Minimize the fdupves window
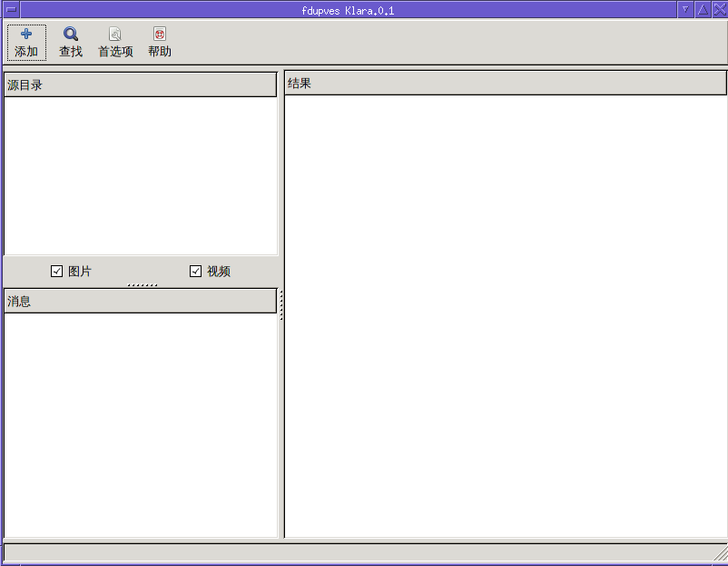The image size is (728, 566). 685,9
